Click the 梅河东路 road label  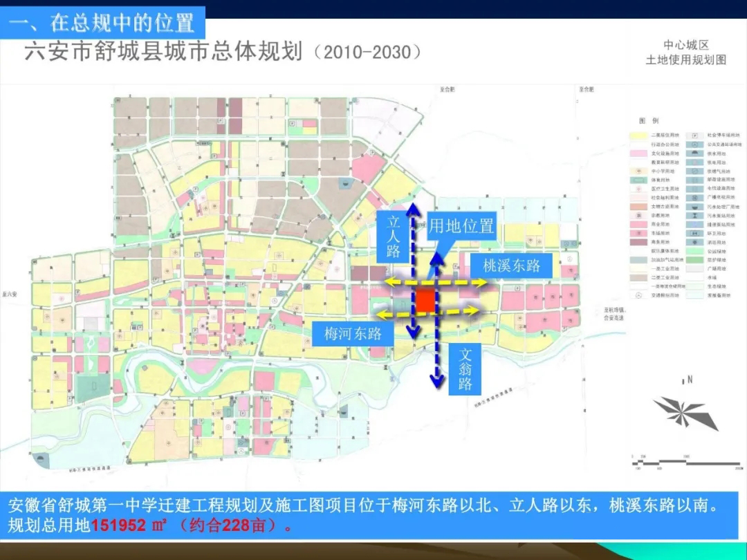[353, 333]
